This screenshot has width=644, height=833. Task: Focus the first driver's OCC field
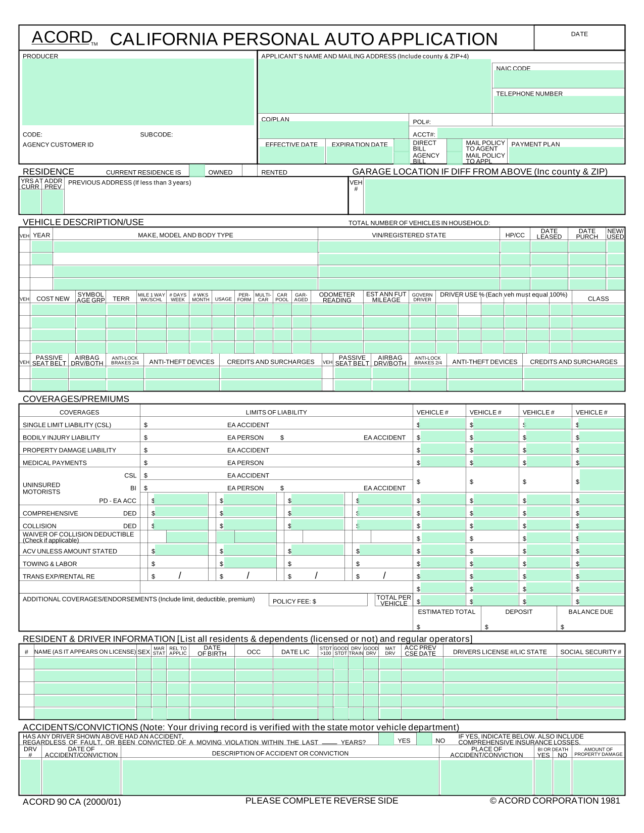(254, 663)
